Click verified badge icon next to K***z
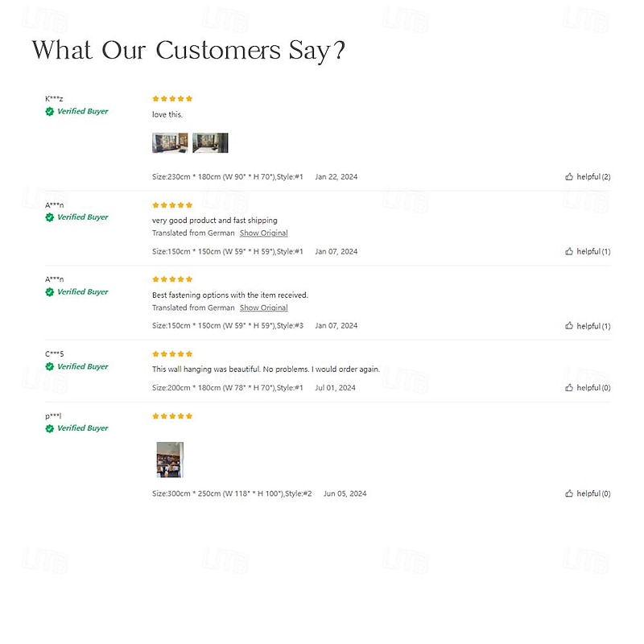Image resolution: width=644 pixels, height=644 pixels. coord(50,112)
